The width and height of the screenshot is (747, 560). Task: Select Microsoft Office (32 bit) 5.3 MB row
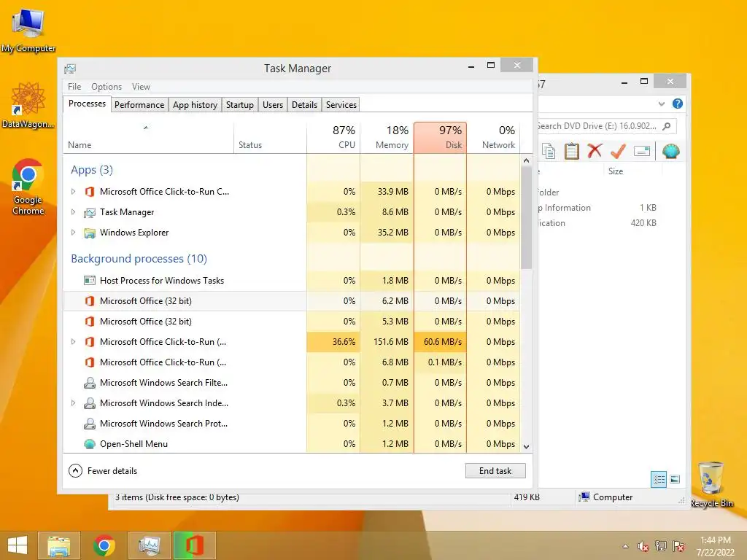[x=292, y=322]
